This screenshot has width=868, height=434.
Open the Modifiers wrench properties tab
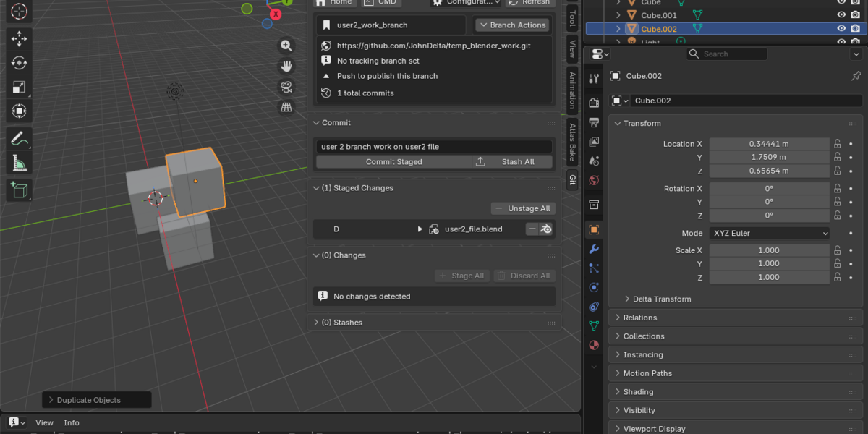pyautogui.click(x=594, y=249)
